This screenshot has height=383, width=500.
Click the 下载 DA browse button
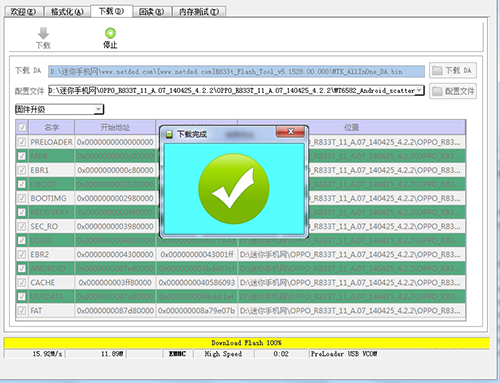coord(453,71)
